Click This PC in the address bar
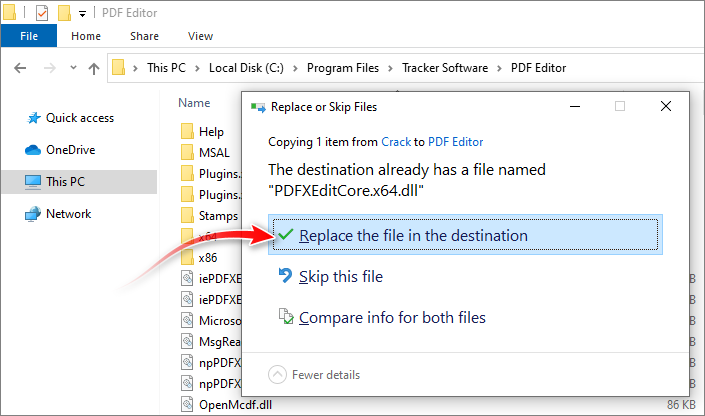705x416 pixels. (166, 68)
